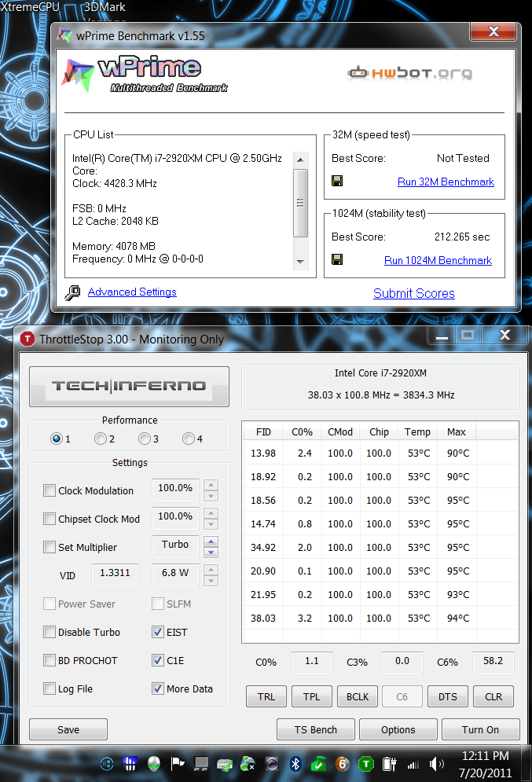Enable the BD PROCHOT checkbox
532x782 pixels.
pyautogui.click(x=50, y=661)
